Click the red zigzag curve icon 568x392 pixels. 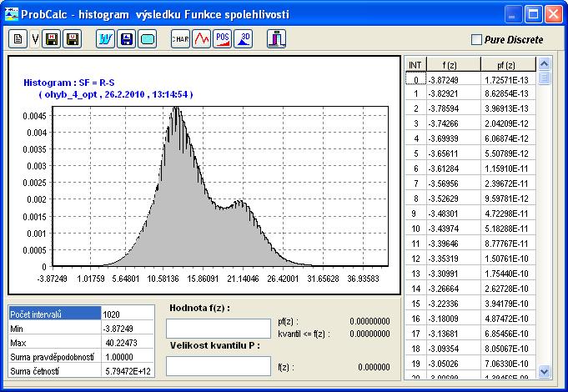click(x=201, y=38)
